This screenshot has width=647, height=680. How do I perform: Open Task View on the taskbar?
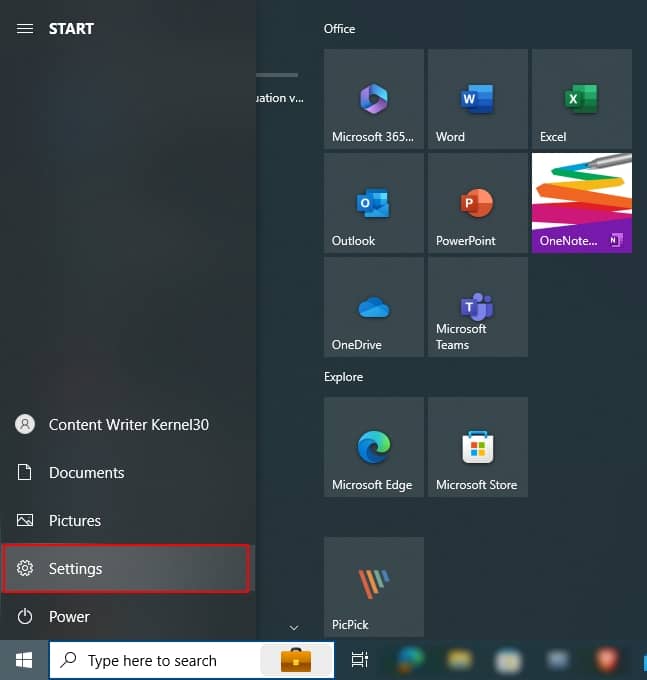click(359, 660)
